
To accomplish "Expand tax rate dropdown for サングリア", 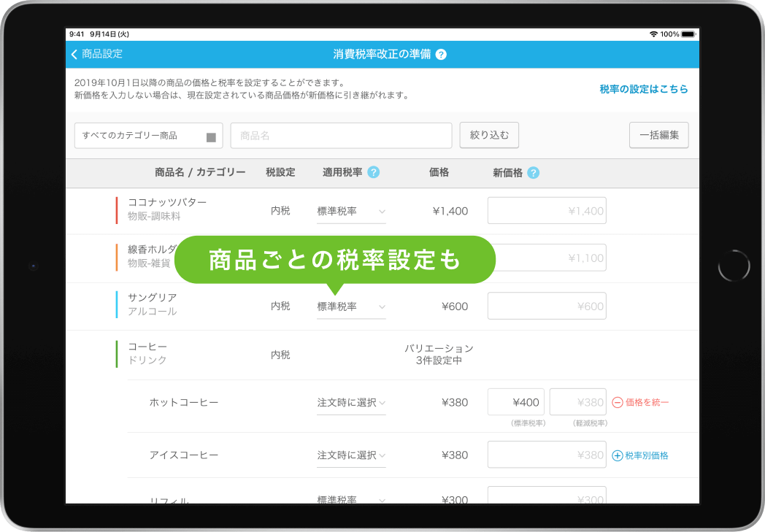I will [x=351, y=307].
